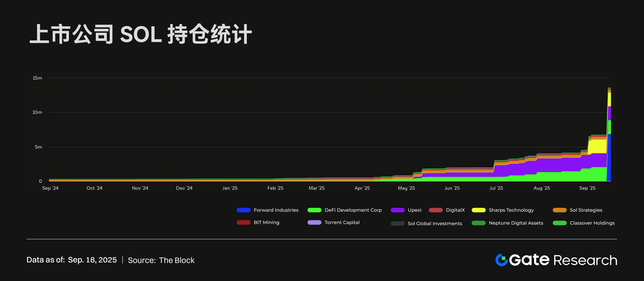This screenshot has height=281, width=644.
Task: Click the Mar '25 x-axis label
Action: point(317,188)
